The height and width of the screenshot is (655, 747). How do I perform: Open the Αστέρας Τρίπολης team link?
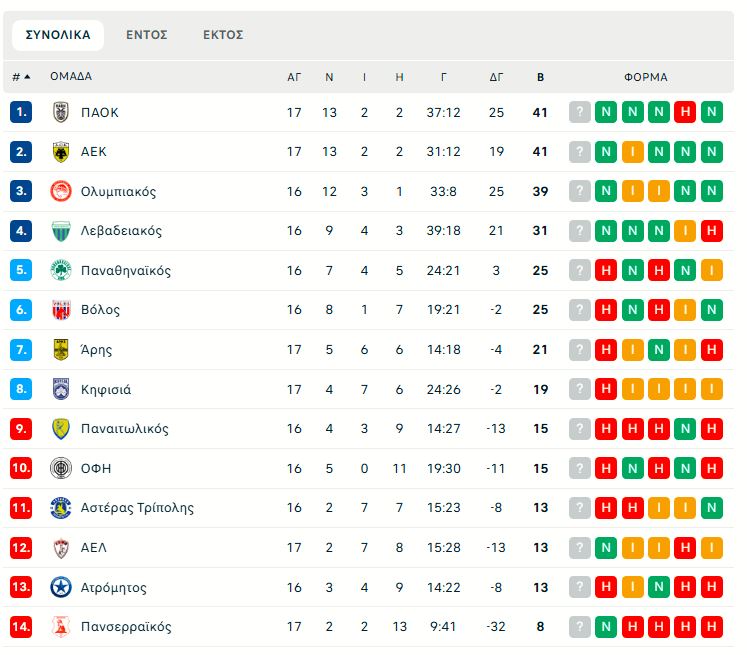pos(137,508)
